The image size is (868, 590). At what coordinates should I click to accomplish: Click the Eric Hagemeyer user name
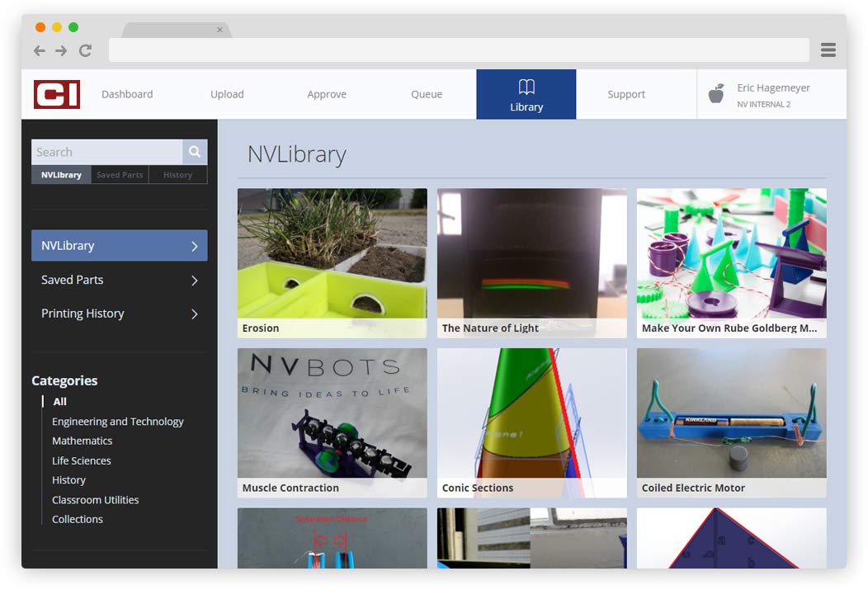point(773,87)
